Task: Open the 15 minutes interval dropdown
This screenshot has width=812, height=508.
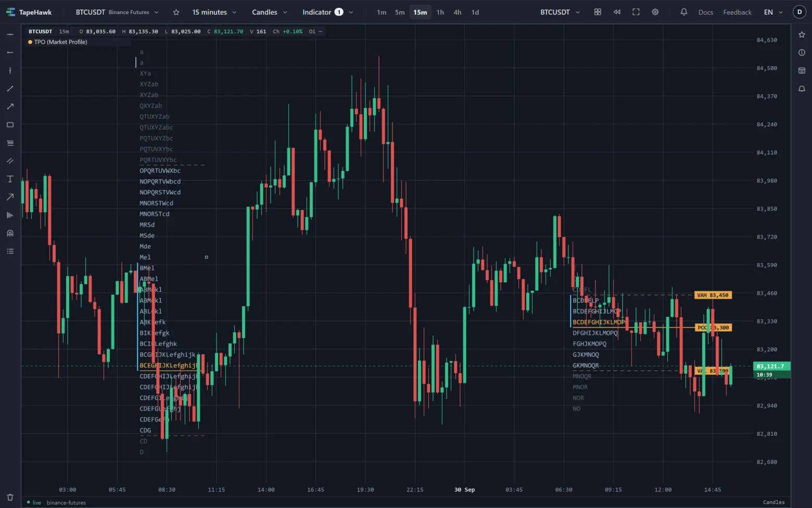Action: pos(214,12)
